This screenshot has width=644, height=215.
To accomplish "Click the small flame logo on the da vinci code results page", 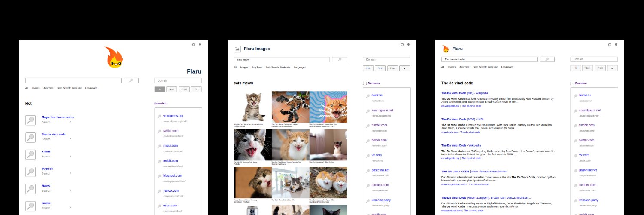I will [x=445, y=49].
